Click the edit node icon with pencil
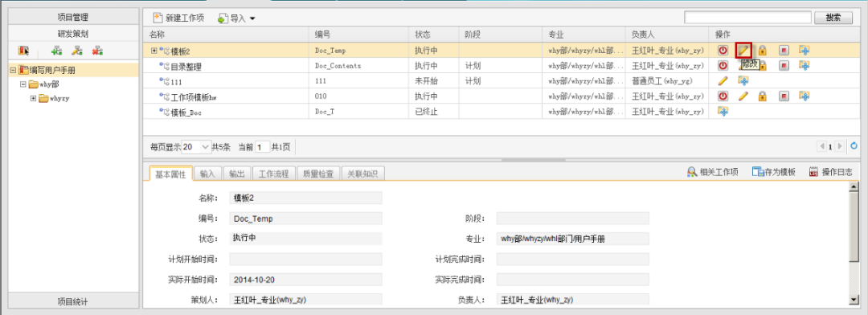This screenshot has width=868, height=315. [x=77, y=51]
